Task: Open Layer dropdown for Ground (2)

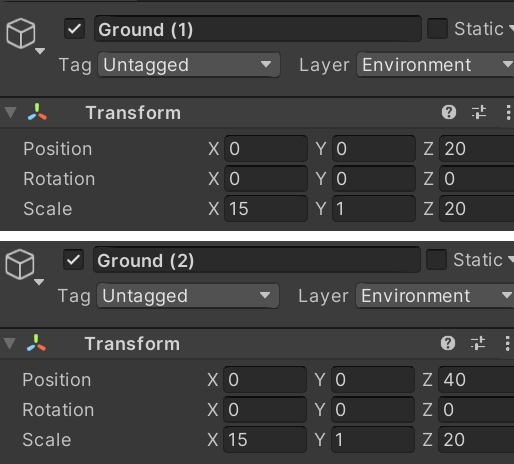Action: (x=435, y=296)
